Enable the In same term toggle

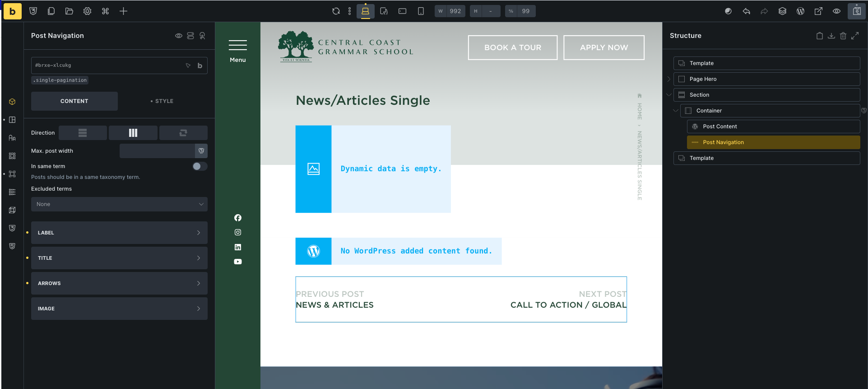point(200,166)
